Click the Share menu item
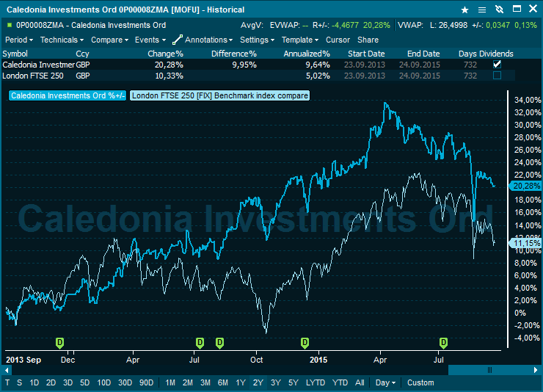The width and height of the screenshot is (543, 392). point(368,40)
